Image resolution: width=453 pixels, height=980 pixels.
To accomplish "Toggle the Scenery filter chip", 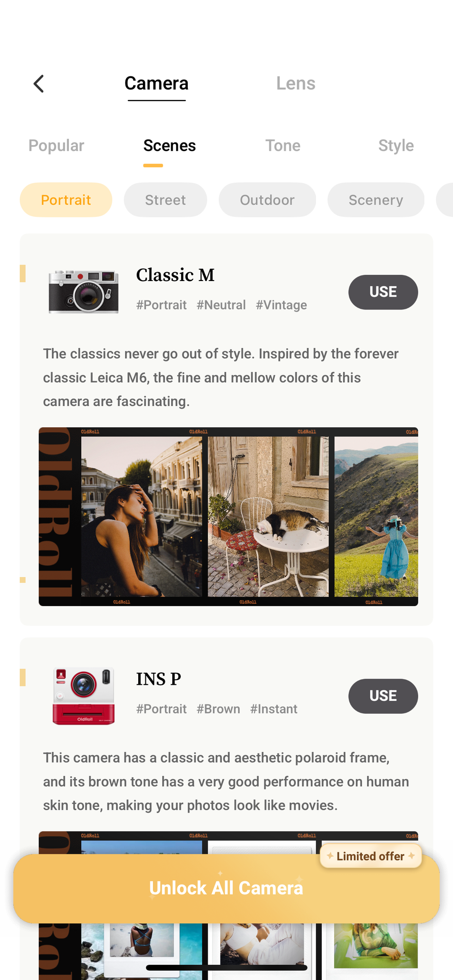I will 376,200.
